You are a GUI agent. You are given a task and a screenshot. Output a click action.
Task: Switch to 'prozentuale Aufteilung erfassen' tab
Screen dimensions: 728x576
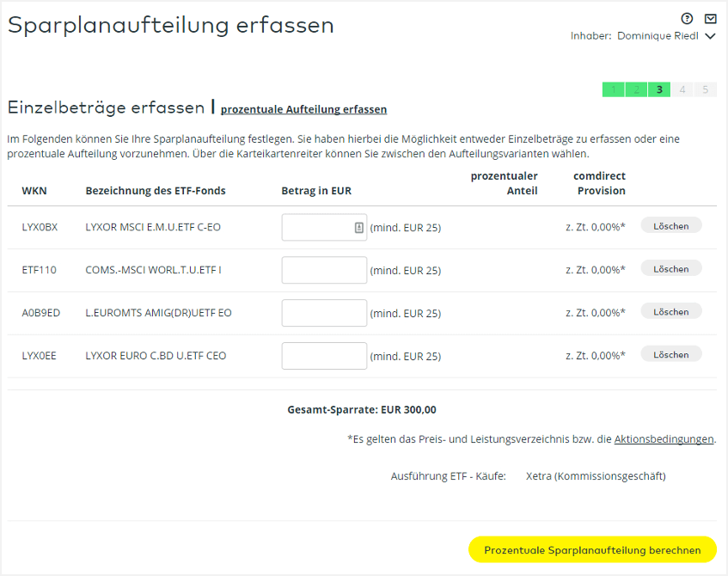303,109
